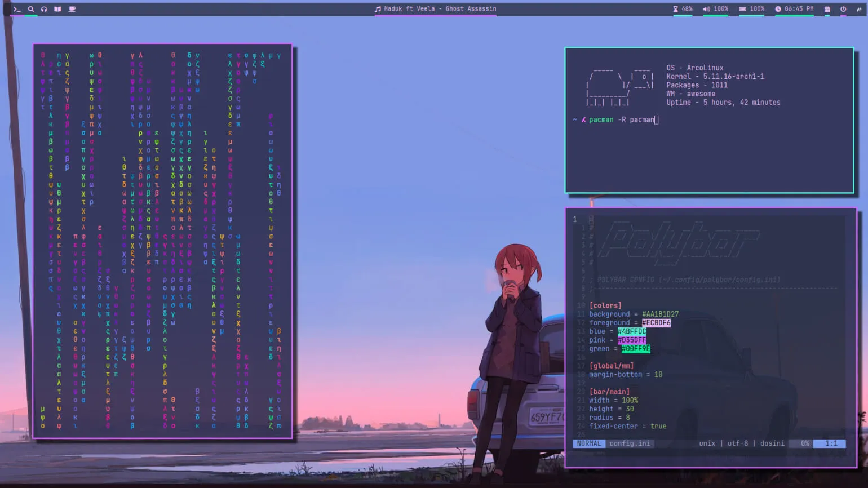
Task: Click the 06:45 PM clock
Action: [x=794, y=9]
